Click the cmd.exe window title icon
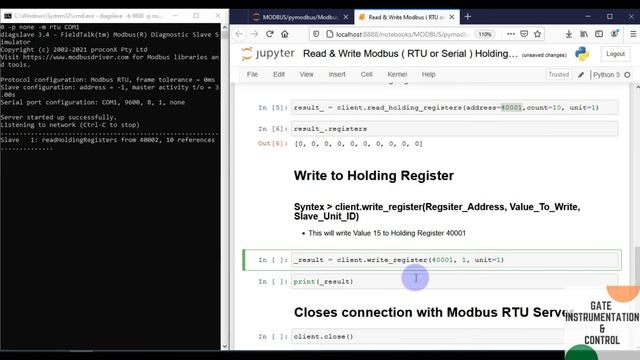Image resolution: width=640 pixels, height=360 pixels. point(8,16)
